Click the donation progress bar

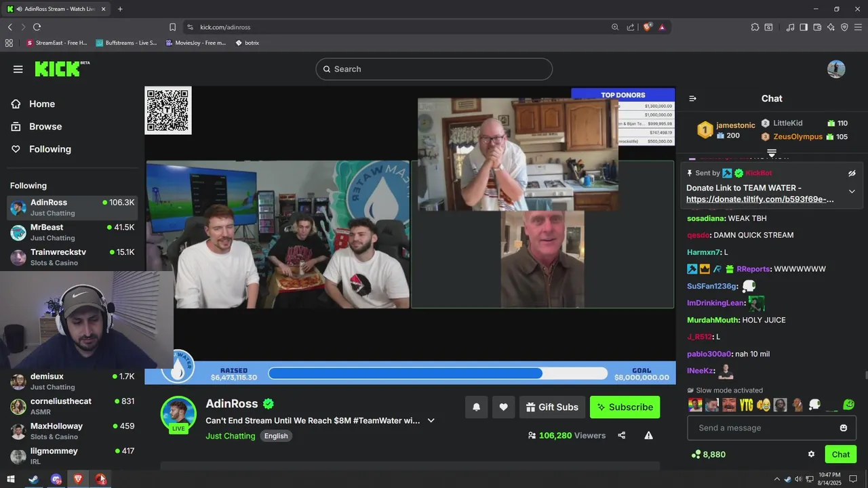click(438, 373)
